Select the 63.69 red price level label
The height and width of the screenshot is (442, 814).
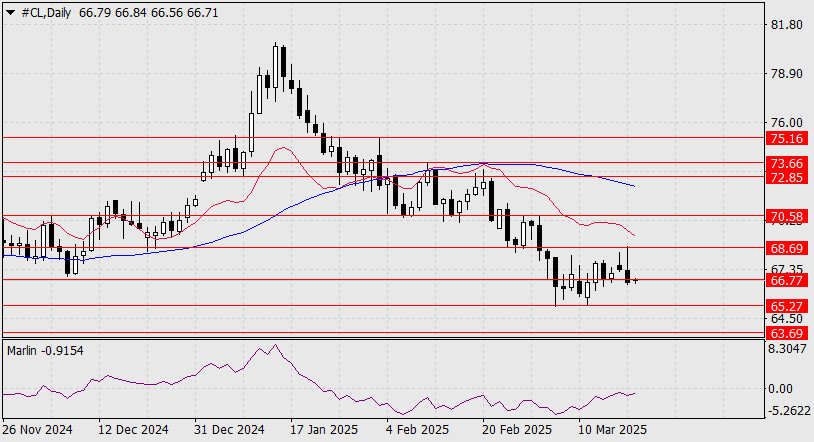pyautogui.click(x=786, y=333)
